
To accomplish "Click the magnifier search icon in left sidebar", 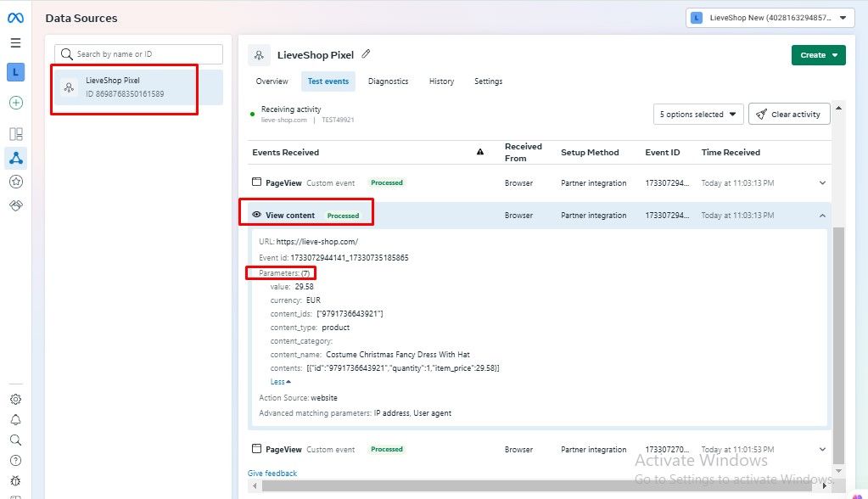I will pyautogui.click(x=15, y=440).
